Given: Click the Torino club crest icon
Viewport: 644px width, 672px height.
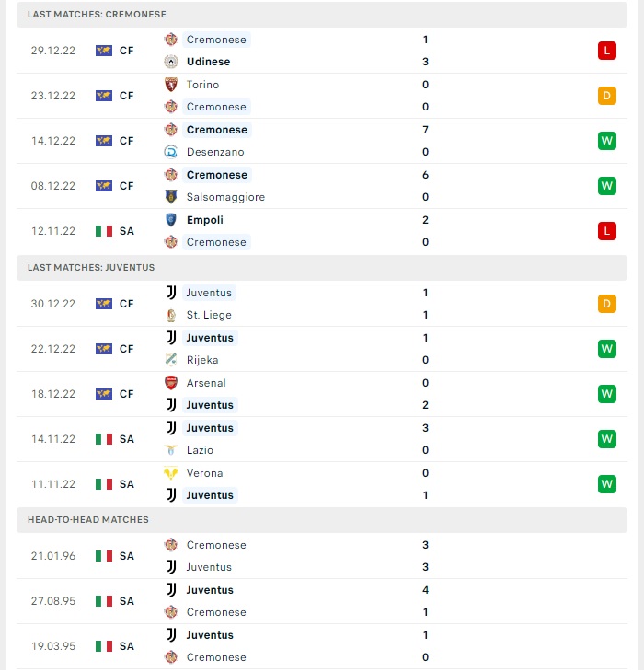Looking at the screenshot, I should click(171, 85).
